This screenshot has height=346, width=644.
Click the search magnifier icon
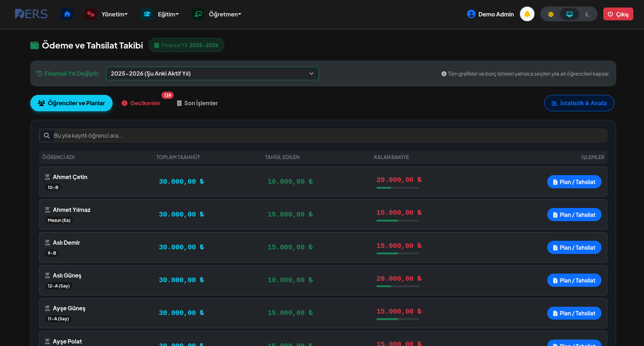pyautogui.click(x=47, y=136)
